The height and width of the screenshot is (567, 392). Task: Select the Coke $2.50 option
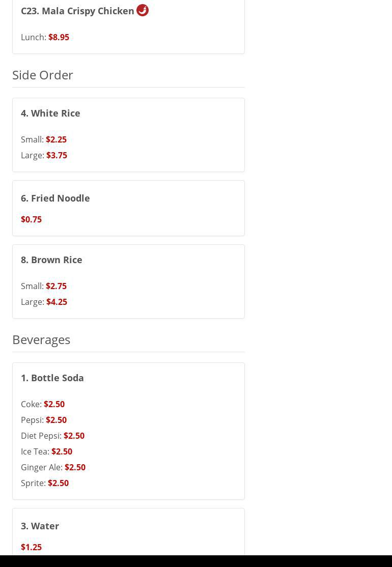tap(54, 404)
